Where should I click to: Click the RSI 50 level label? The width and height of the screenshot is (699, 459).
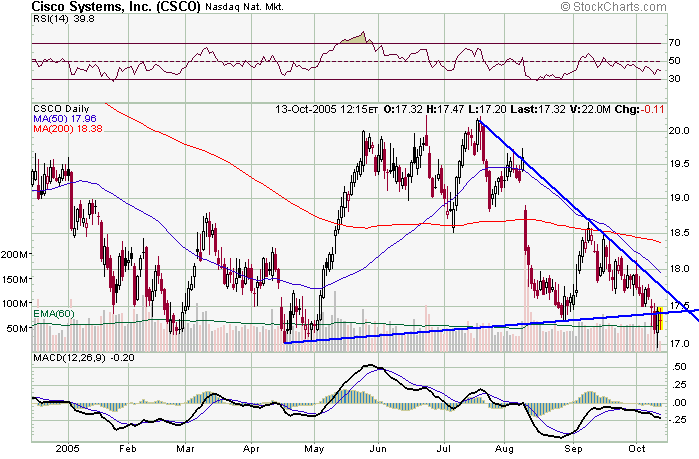674,61
